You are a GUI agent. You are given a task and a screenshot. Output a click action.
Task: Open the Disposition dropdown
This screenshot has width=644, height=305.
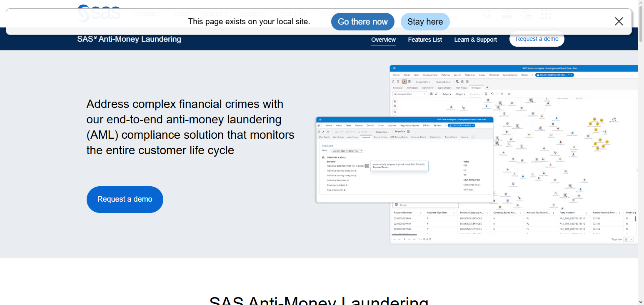[382, 132]
